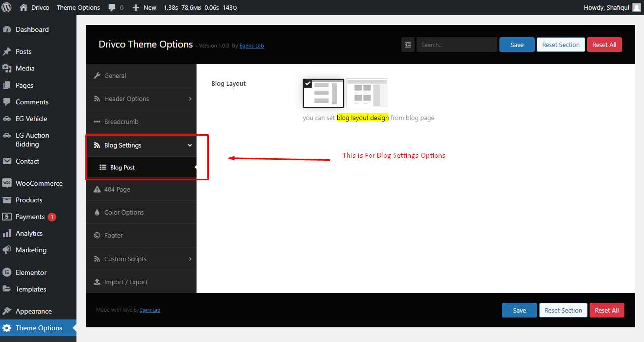Image resolution: width=644 pixels, height=342 pixels.
Task: Click the highlighted 'blog layout design' text
Action: point(363,118)
